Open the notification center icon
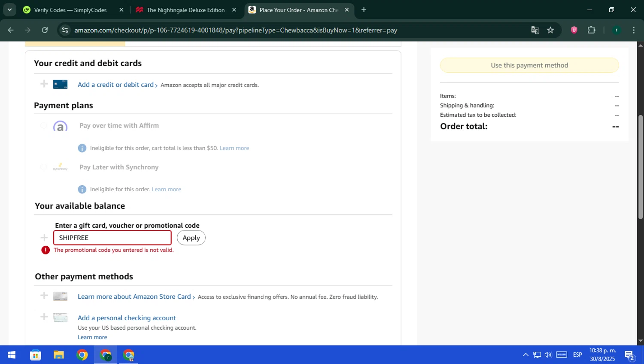Image resolution: width=644 pixels, height=364 pixels. 630,355
